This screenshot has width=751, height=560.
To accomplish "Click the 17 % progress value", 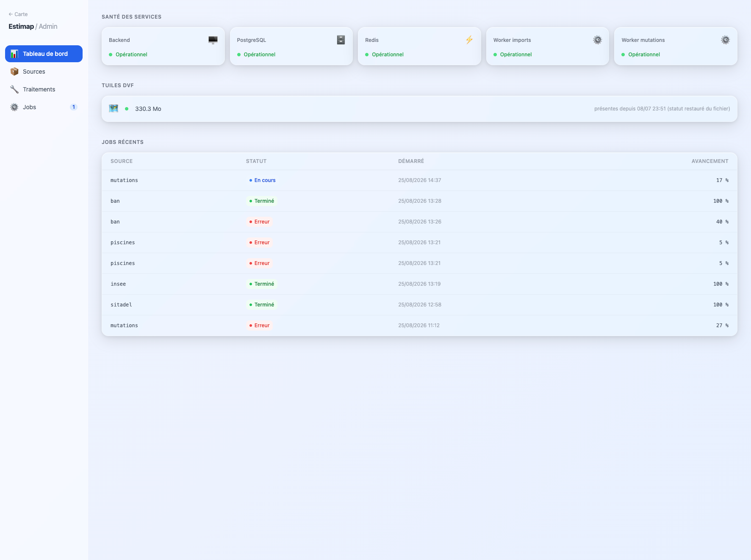I will (x=722, y=180).
